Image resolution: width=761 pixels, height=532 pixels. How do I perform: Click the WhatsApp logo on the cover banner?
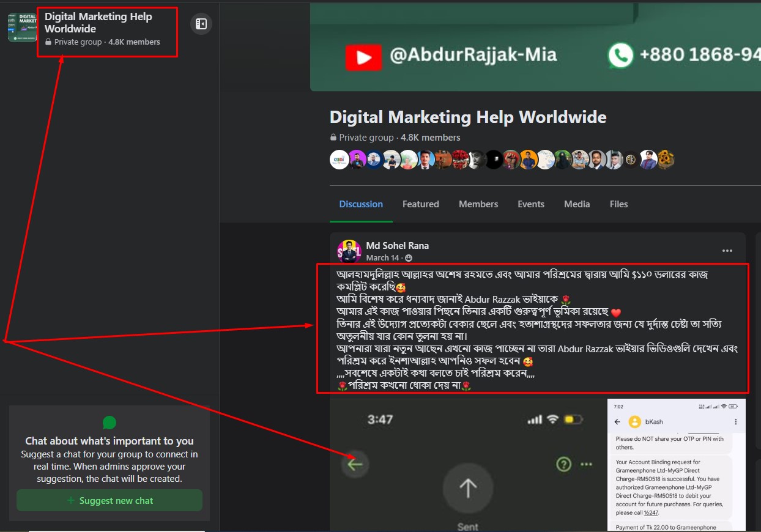coord(620,56)
